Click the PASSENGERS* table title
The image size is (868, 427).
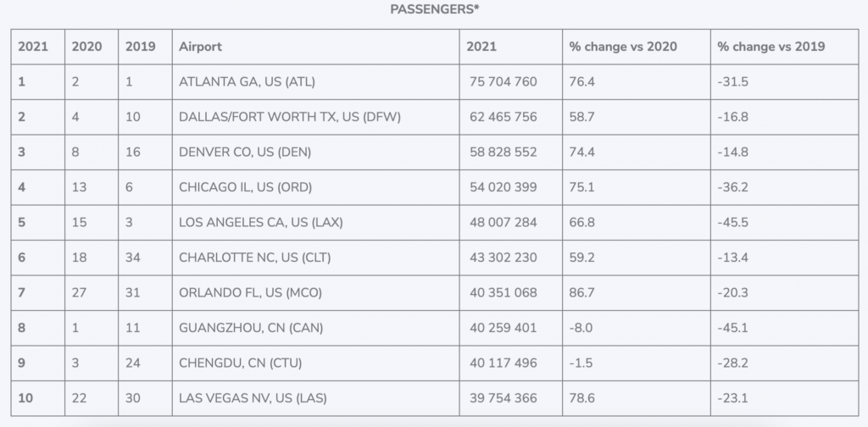tap(435, 9)
